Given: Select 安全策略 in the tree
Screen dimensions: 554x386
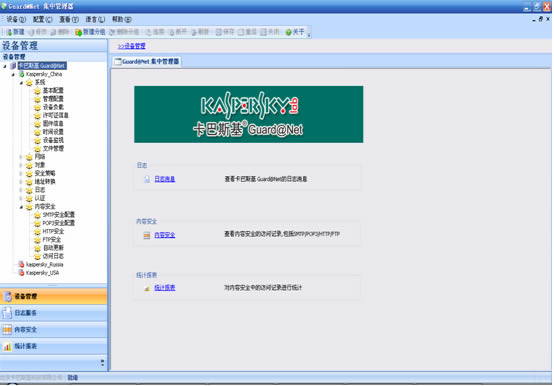Looking at the screenshot, I should pos(45,173).
